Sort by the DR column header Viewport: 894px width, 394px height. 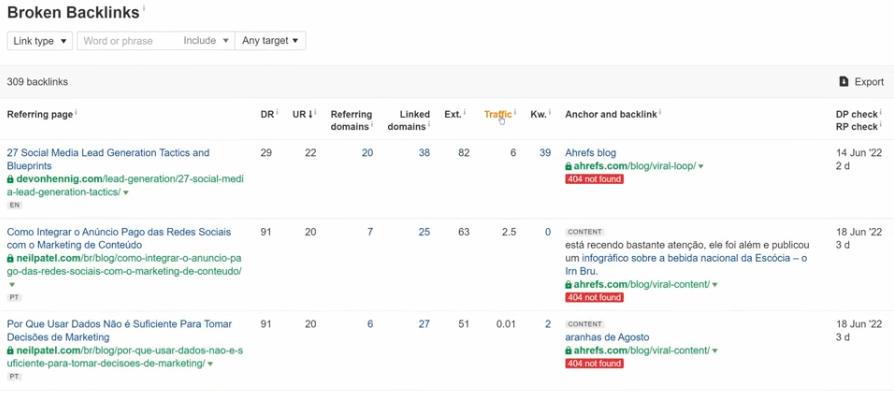(267, 114)
